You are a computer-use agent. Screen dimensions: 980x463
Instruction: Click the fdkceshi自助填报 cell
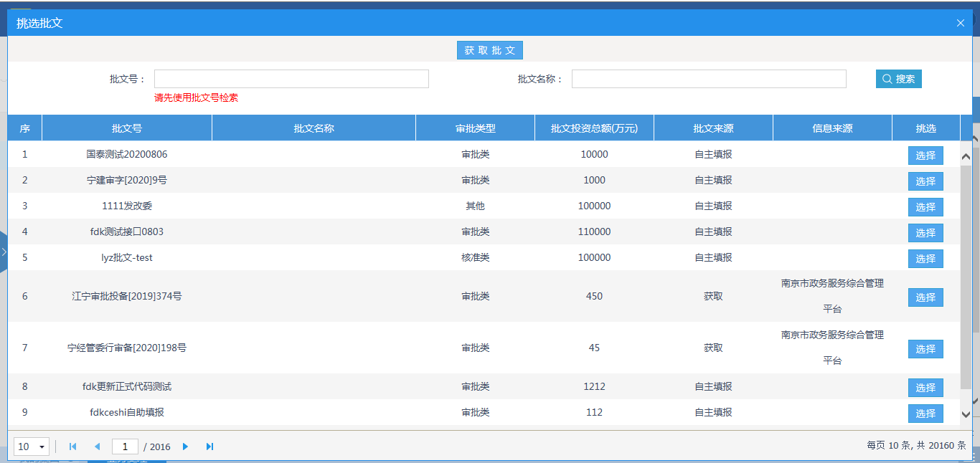[x=127, y=412]
